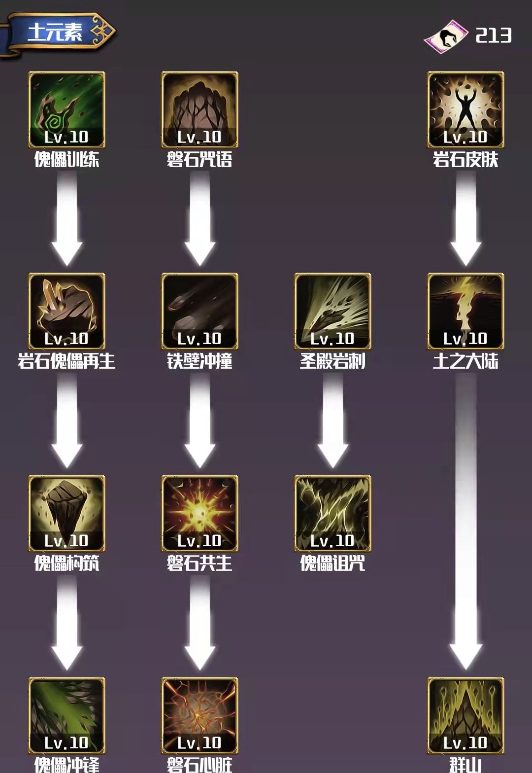532x773 pixels.
Task: Open the 土之大陆 skill icon
Action: coord(465,312)
